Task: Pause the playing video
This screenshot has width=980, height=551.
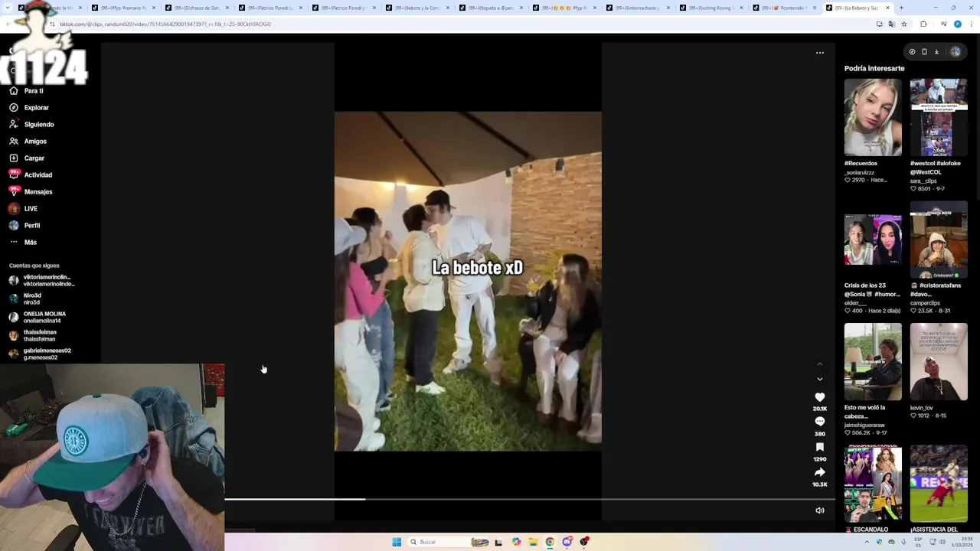Action: pyautogui.click(x=468, y=282)
